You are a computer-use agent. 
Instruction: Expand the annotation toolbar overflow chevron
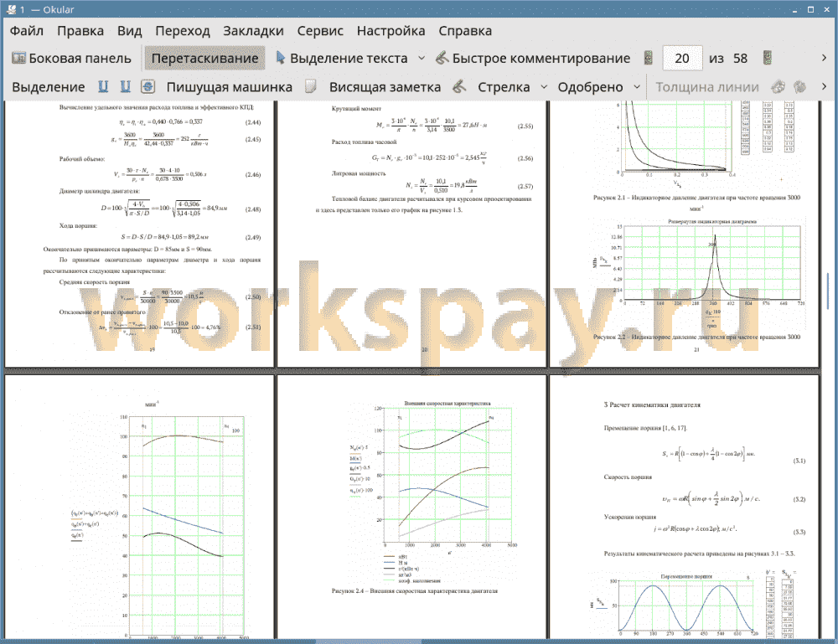(x=824, y=86)
